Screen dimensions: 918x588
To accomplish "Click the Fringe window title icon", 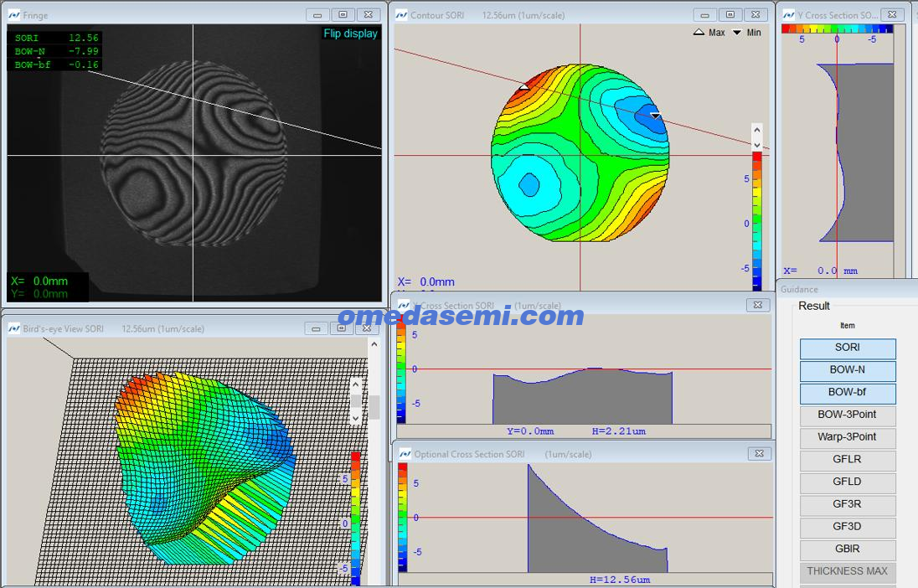I will click(x=14, y=15).
